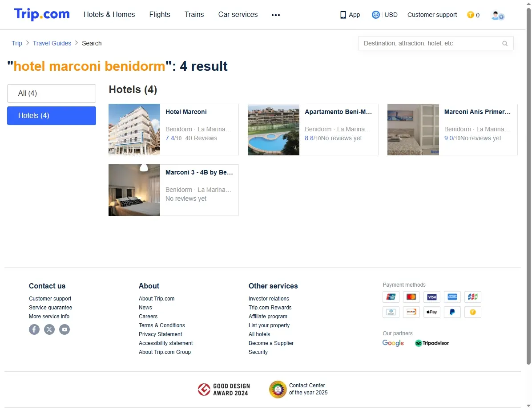Screen dimensions: 532x410
Task: Open Accessibility statement link
Action: pyautogui.click(x=166, y=343)
